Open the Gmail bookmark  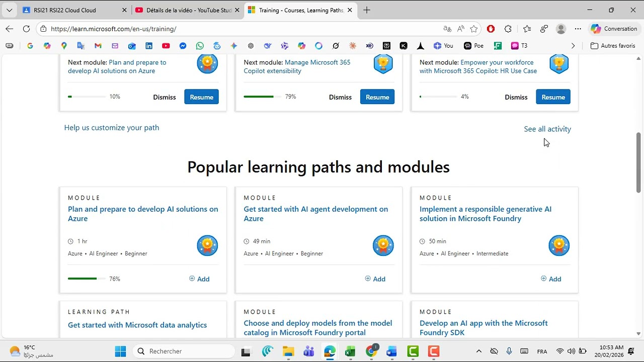[98, 46]
